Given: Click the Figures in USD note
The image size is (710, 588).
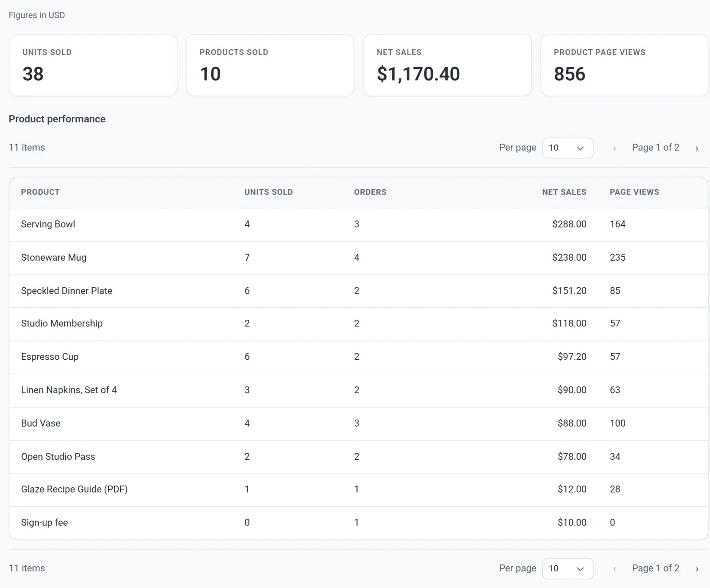Looking at the screenshot, I should tap(37, 15).
